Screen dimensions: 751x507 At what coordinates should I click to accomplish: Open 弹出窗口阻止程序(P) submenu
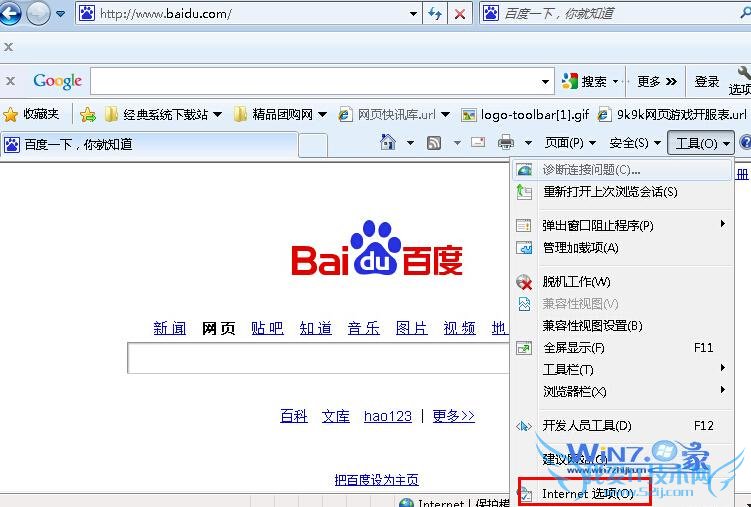622,225
